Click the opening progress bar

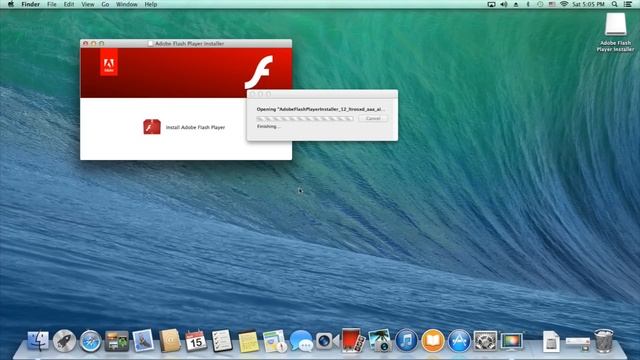(x=305, y=118)
